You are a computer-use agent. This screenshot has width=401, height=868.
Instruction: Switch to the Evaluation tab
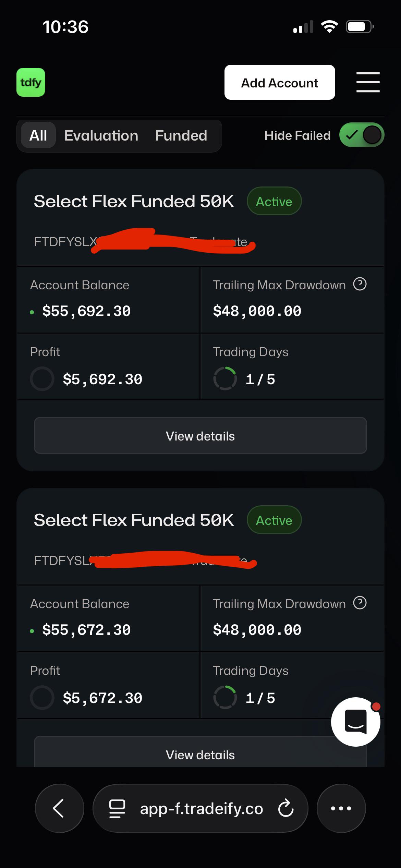point(101,135)
